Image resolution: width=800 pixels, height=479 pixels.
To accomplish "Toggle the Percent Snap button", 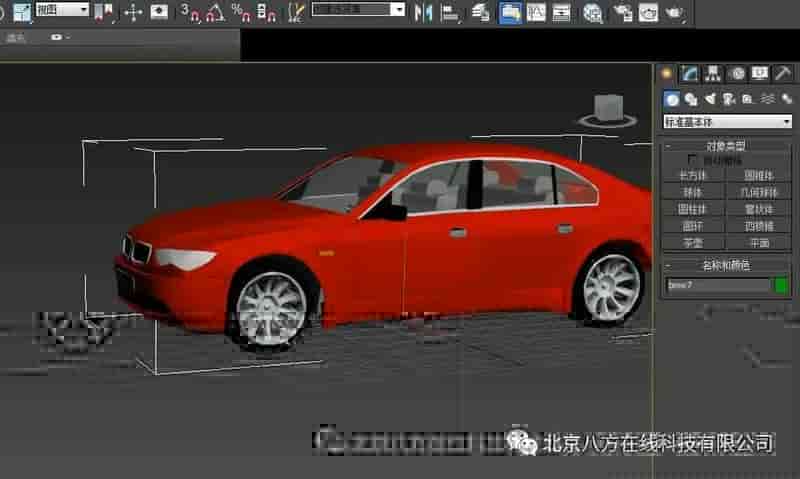I will click(x=241, y=12).
